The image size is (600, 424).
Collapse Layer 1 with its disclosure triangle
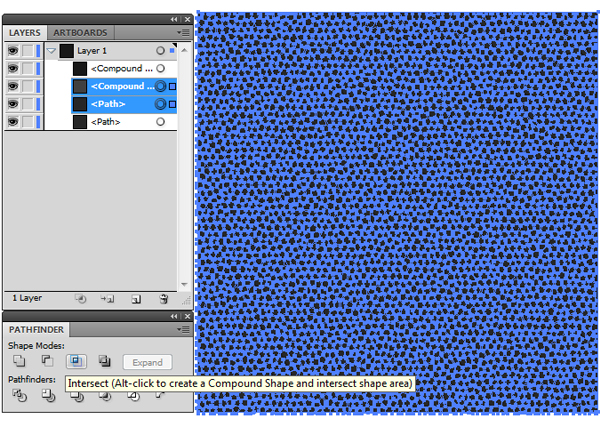[51, 51]
